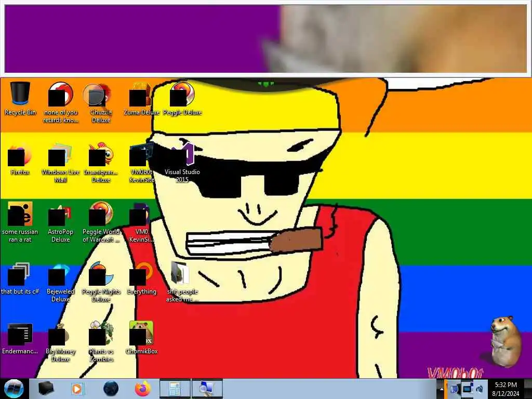Screen dimensions: 532x399
Task: Launch Visual Studio 2015 shortcut
Action: pyautogui.click(x=182, y=163)
